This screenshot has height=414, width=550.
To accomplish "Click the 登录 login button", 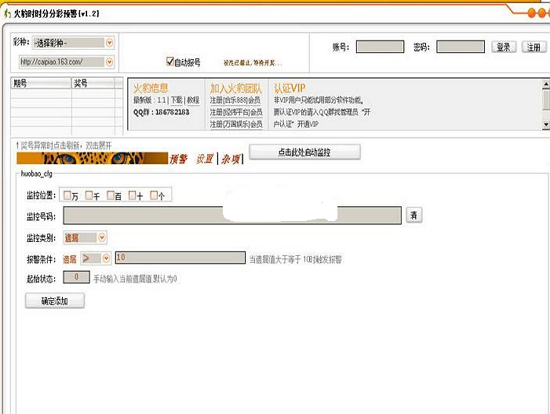I will point(504,47).
